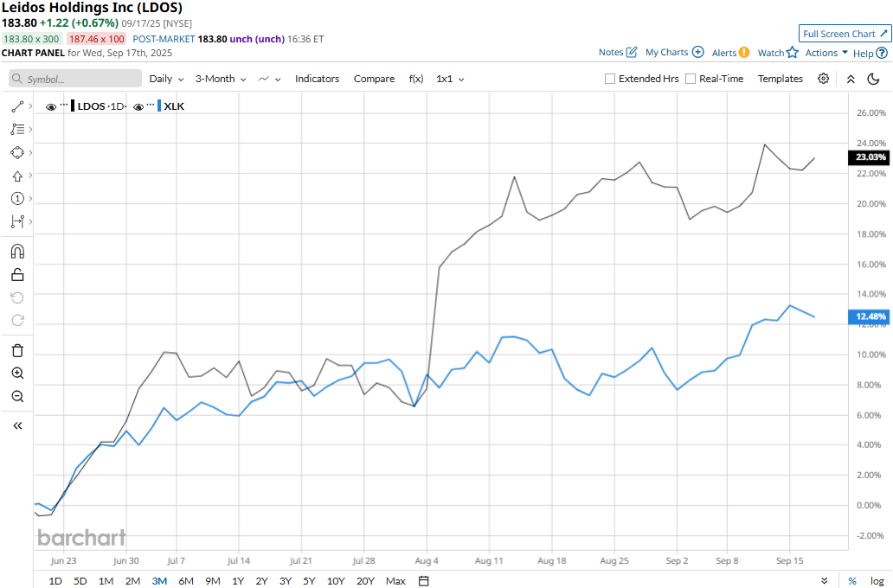Click the XLK blue color swatch
This screenshot has height=588, width=893.
159,105
